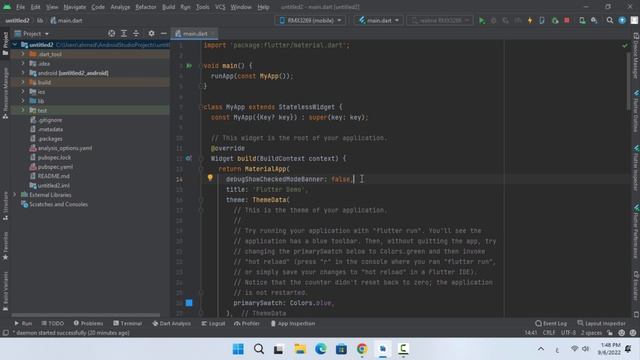Open Flutter Performance side panel
The image size is (640, 360).
[636, 232]
